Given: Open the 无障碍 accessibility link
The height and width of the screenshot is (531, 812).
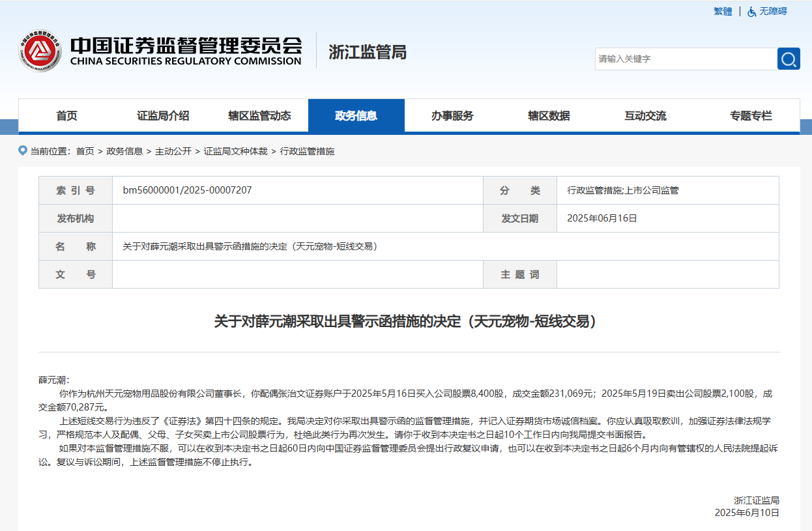Looking at the screenshot, I should 773,12.
